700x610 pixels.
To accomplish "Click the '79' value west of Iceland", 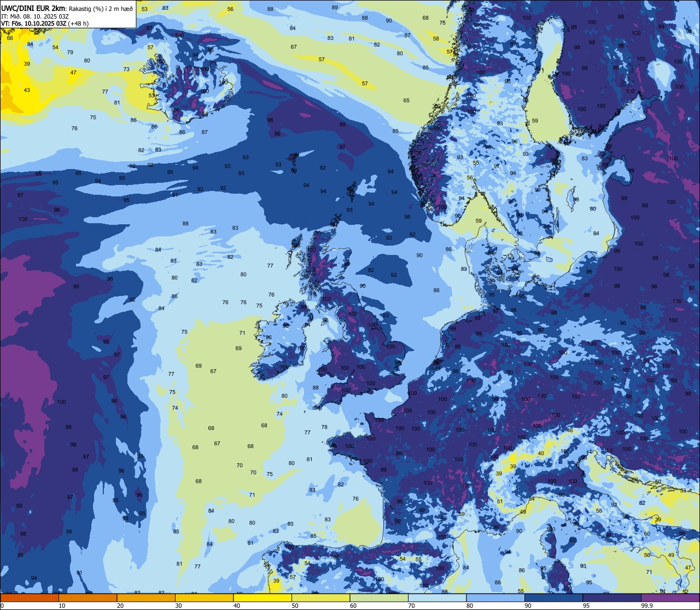I will tap(70, 53).
